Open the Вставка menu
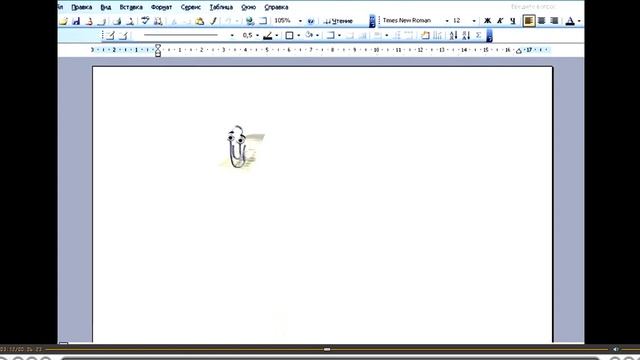640x360 pixels. (131, 7)
